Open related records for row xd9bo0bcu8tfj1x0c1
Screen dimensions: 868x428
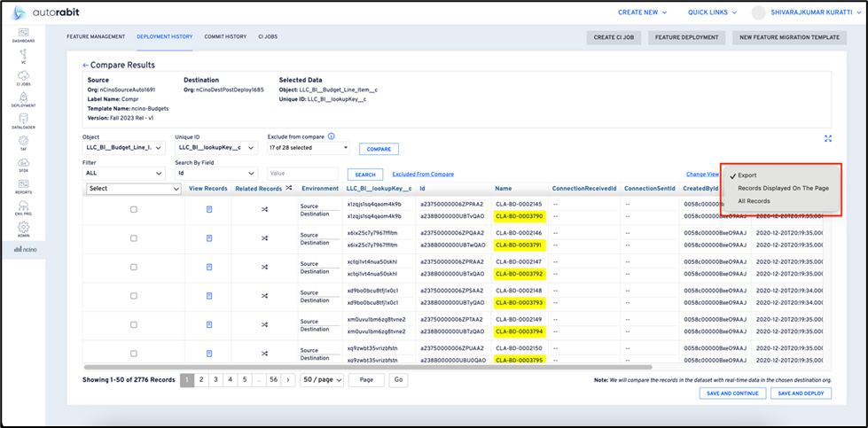(x=264, y=295)
